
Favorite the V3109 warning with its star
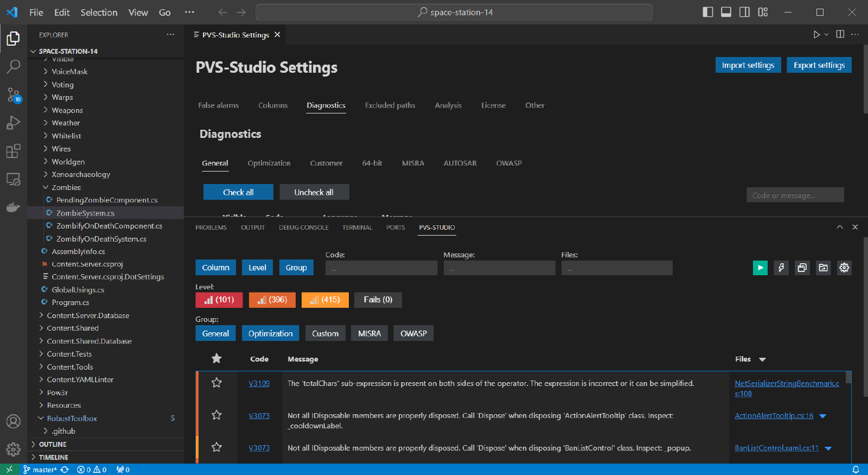(216, 383)
